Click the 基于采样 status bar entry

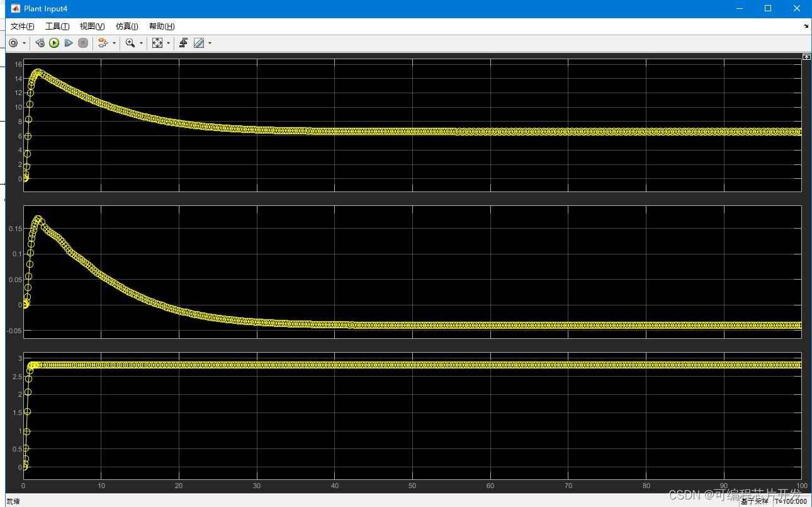[x=754, y=501]
